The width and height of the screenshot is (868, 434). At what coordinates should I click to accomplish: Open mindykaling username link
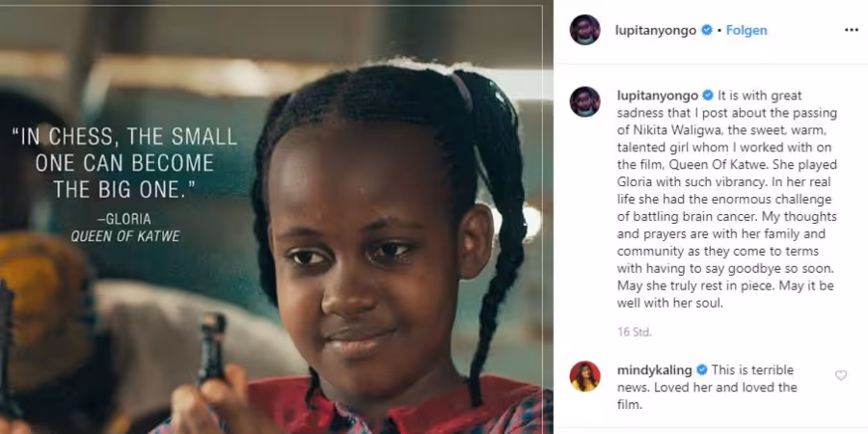click(655, 369)
